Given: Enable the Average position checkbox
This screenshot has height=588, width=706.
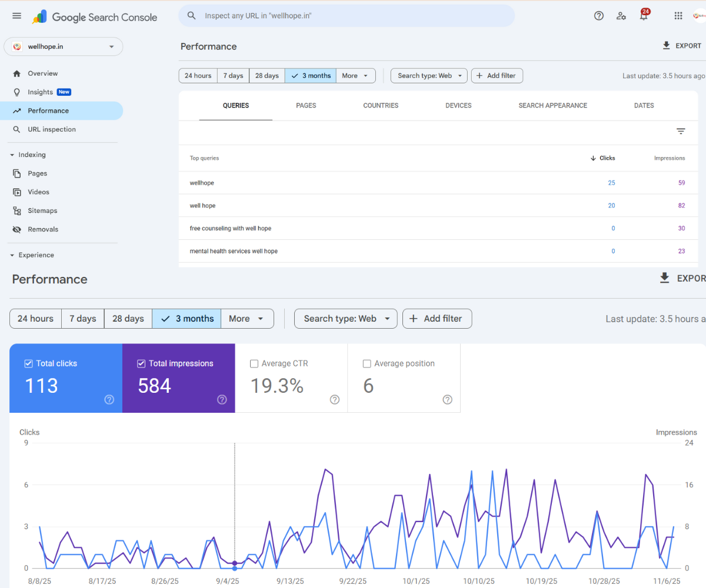Looking at the screenshot, I should 367,363.
